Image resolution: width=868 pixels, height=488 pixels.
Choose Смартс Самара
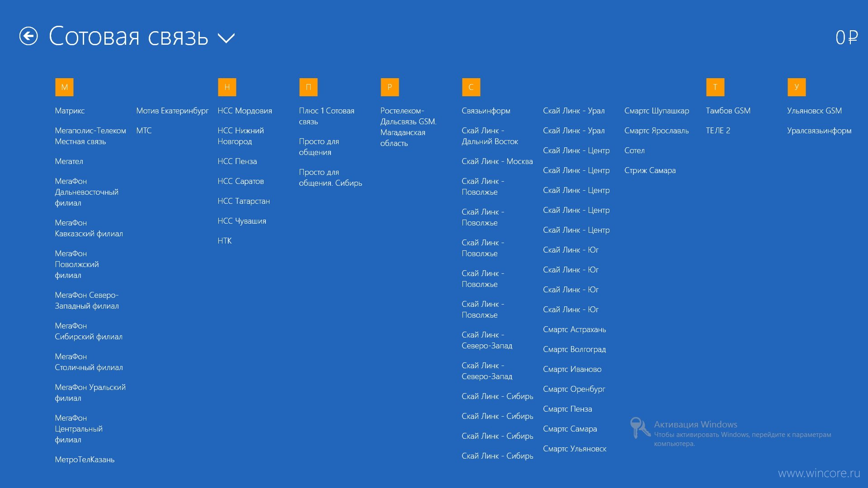[570, 429]
